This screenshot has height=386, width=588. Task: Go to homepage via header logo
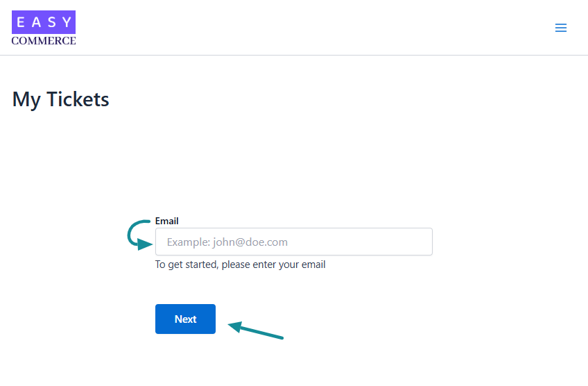pos(44,28)
